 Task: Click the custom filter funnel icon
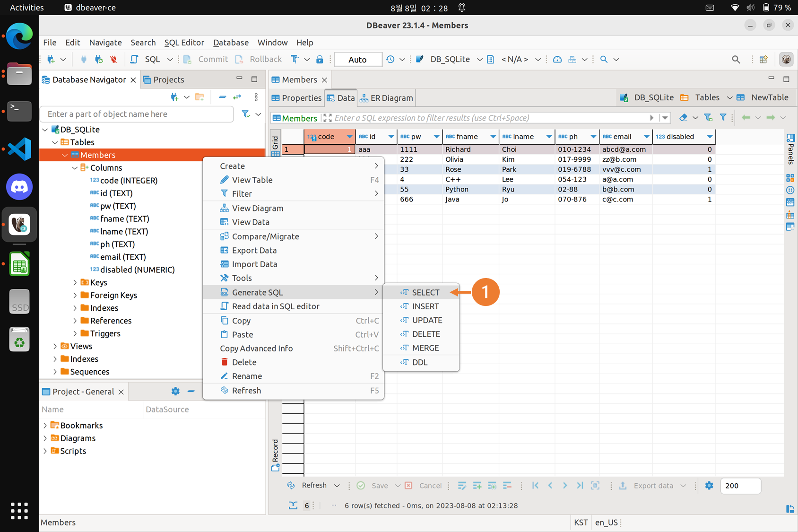723,117
